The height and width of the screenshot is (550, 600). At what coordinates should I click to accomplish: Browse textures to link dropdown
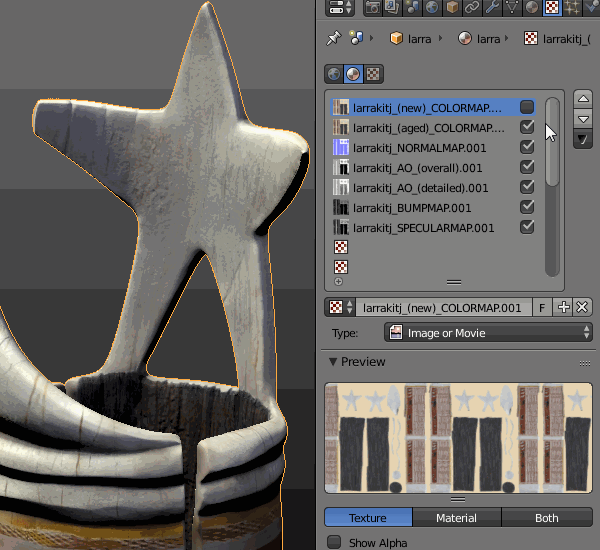pos(340,307)
